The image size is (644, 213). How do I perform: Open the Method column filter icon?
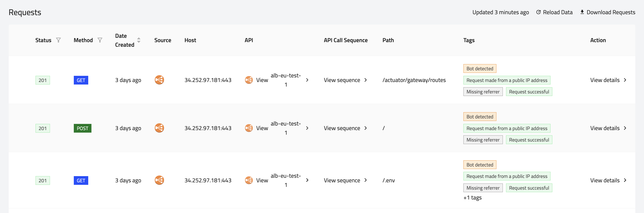100,40
